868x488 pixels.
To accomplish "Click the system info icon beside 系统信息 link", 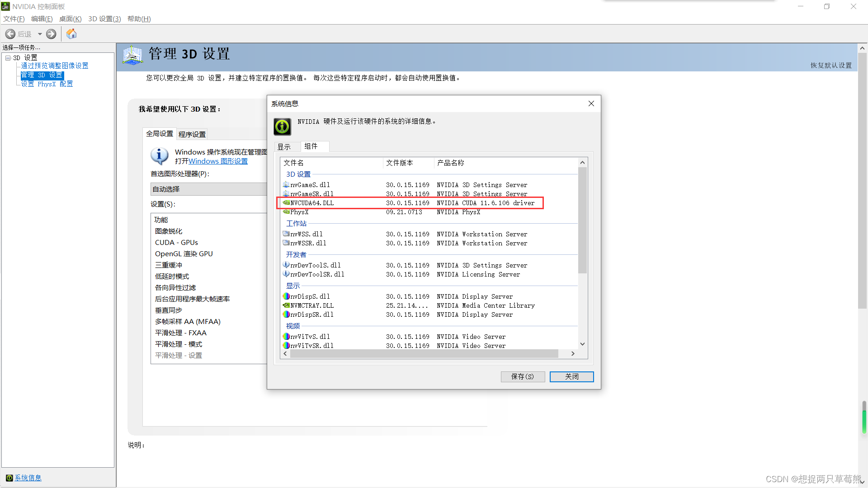I will [x=9, y=478].
